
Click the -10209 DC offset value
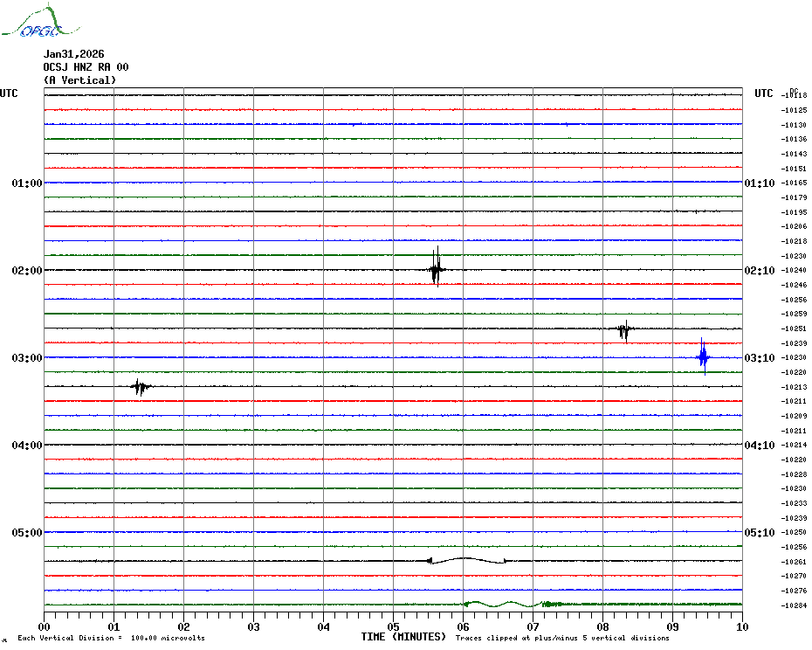tap(794, 416)
